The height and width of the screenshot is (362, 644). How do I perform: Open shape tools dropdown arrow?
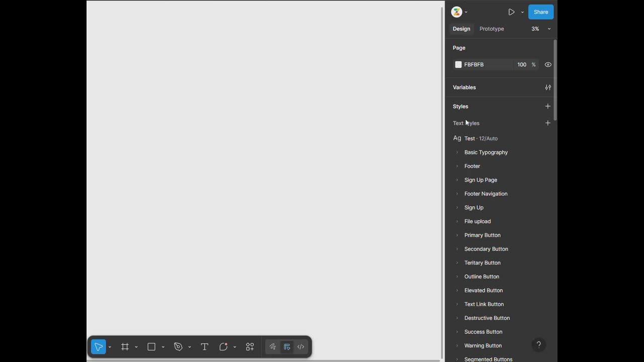click(163, 347)
